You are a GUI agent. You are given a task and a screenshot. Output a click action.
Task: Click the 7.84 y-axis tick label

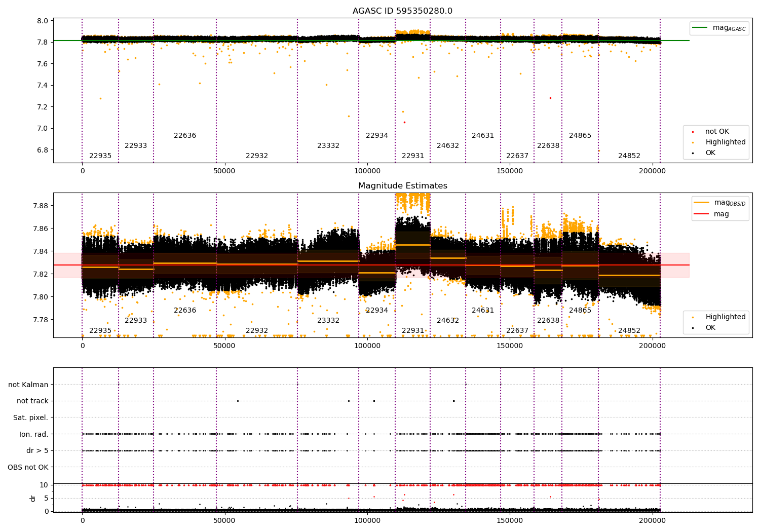pos(41,251)
